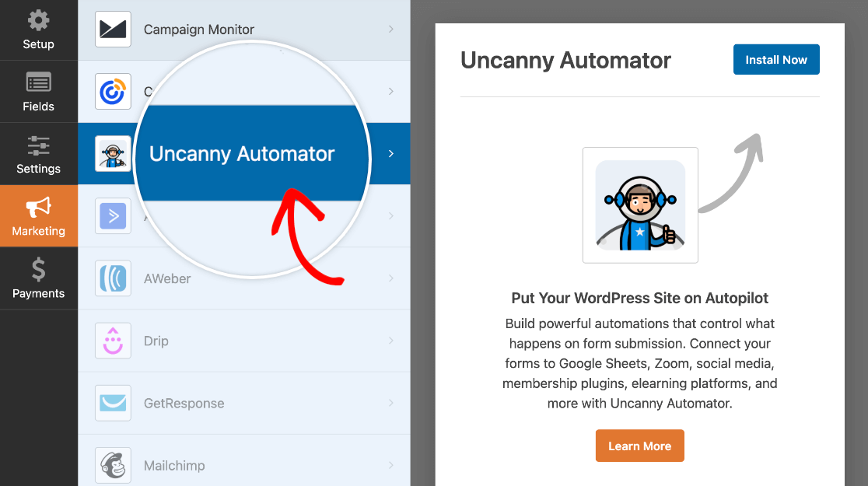Image resolution: width=868 pixels, height=486 pixels.
Task: Expand the GetResponse row chevron
Action: 390,403
